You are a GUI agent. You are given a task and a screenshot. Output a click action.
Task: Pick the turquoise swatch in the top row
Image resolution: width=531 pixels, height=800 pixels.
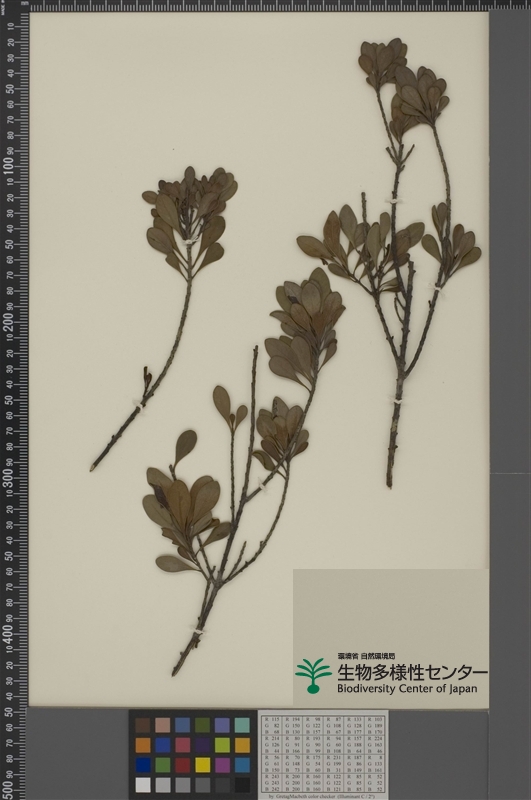(242, 725)
